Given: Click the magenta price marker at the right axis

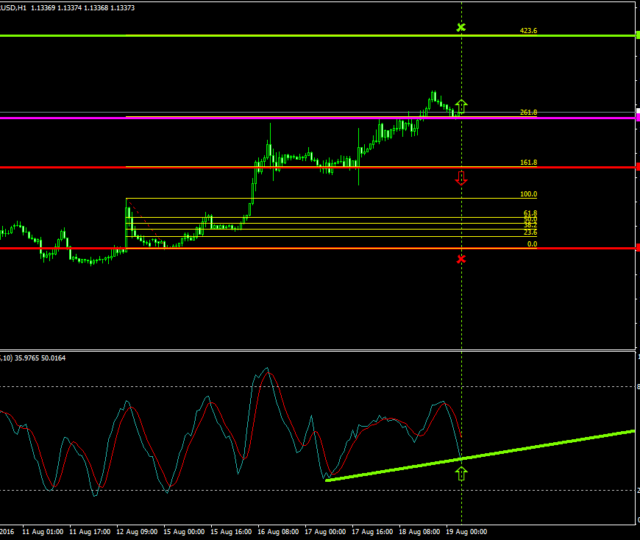Looking at the screenshot, I should (x=637, y=118).
